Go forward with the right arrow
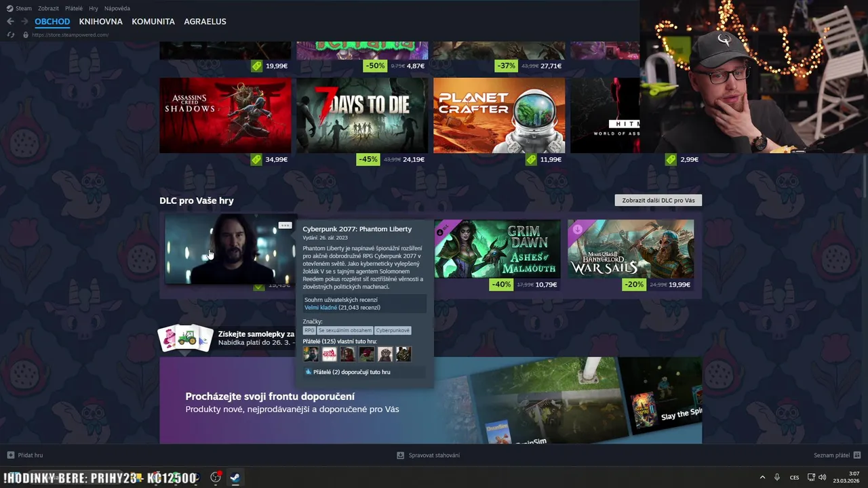This screenshot has height=488, width=868. point(25,22)
